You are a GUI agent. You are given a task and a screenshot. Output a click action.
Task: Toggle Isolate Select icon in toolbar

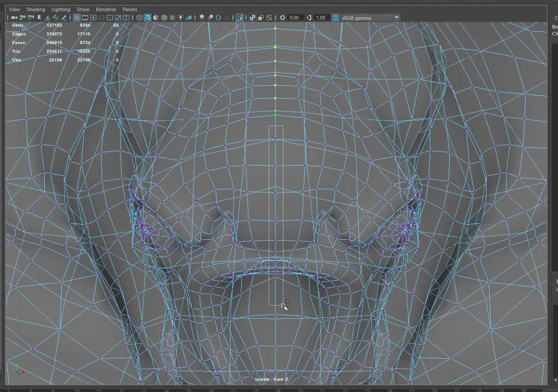click(x=239, y=18)
